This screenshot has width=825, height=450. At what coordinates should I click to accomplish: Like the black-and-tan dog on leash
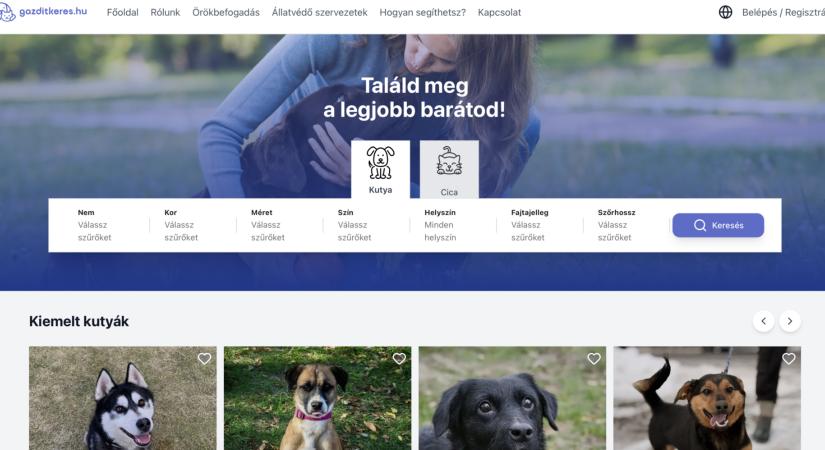788,358
